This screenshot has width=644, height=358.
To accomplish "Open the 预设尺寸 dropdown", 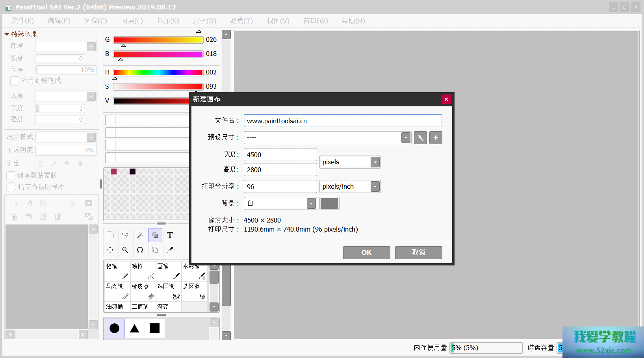I will [406, 138].
